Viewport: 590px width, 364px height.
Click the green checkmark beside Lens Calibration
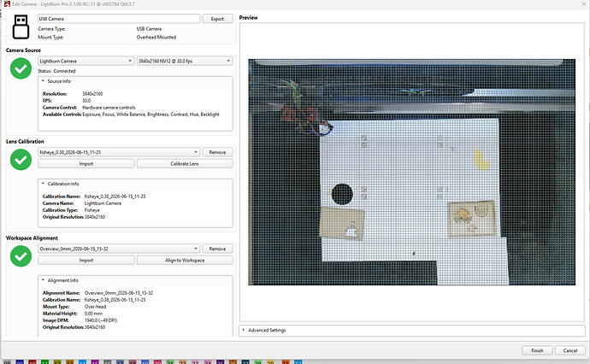21,160
